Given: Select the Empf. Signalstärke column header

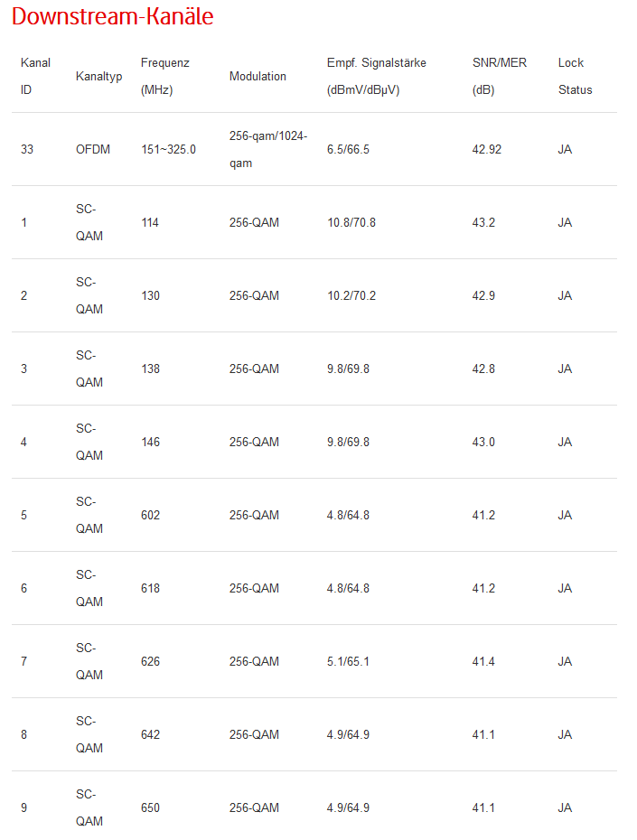Looking at the screenshot, I should [376, 77].
